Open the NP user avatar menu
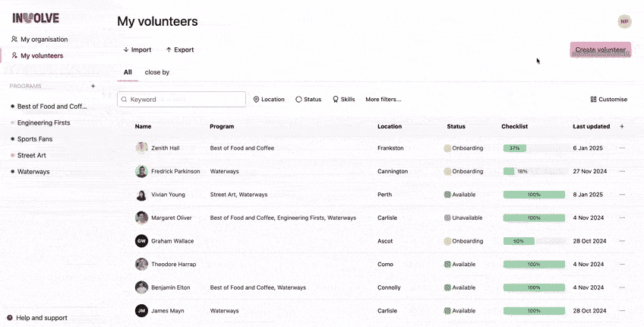Viewport: 644px width, 327px height. (624, 21)
